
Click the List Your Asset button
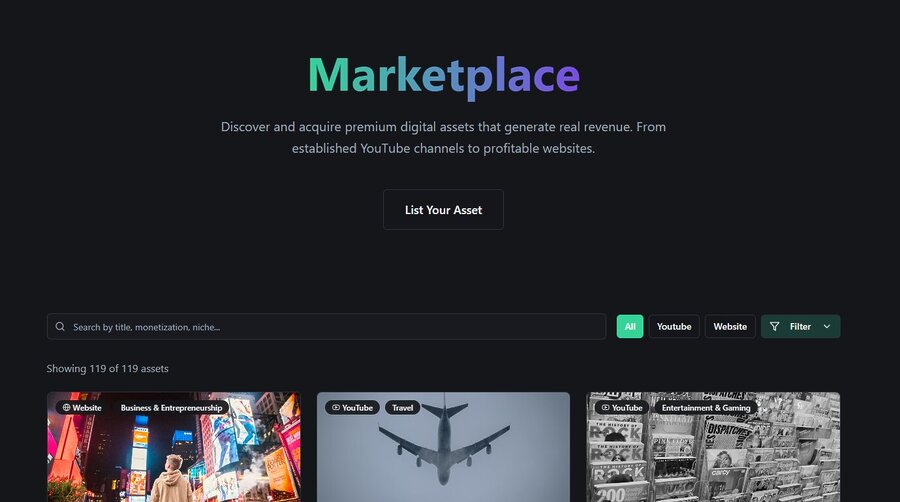point(443,210)
